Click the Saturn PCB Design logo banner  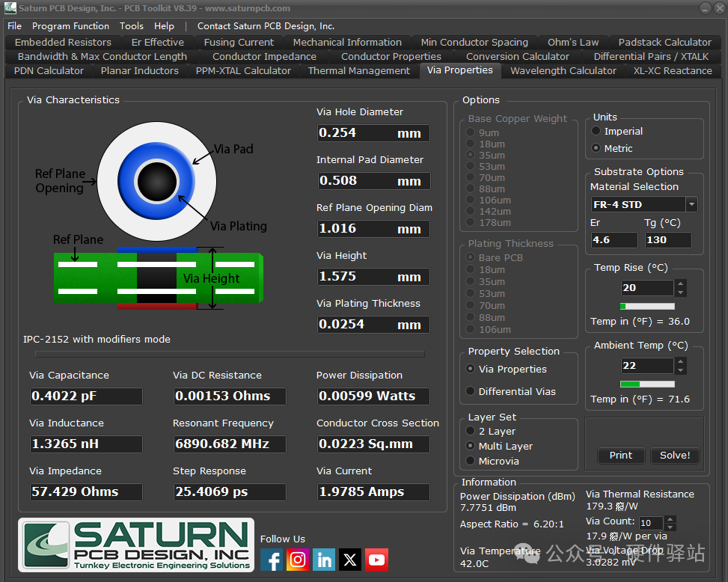click(x=136, y=545)
